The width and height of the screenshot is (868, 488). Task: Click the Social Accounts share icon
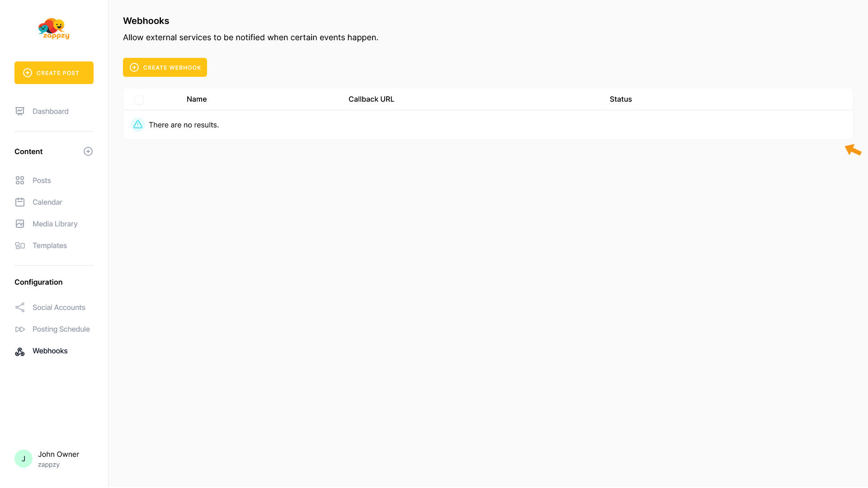[20, 307]
